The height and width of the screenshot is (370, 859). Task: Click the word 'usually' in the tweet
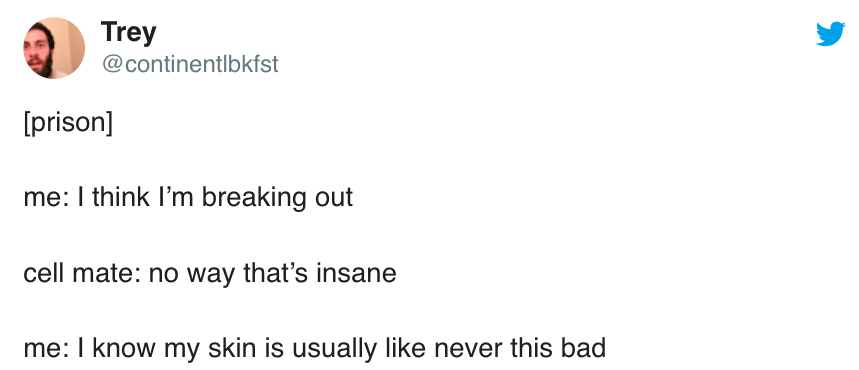pos(335,350)
